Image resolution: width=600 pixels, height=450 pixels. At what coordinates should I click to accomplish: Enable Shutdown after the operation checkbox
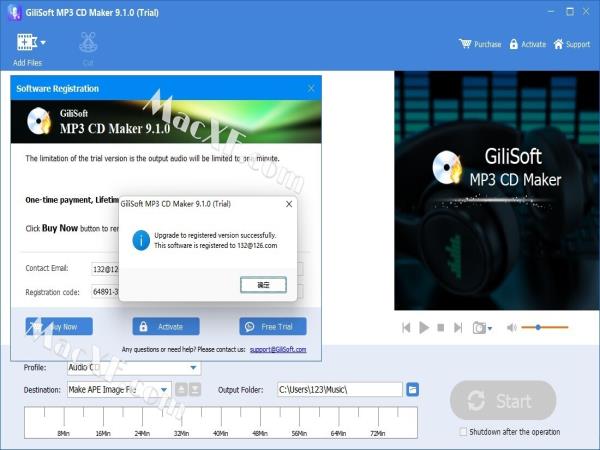462,432
